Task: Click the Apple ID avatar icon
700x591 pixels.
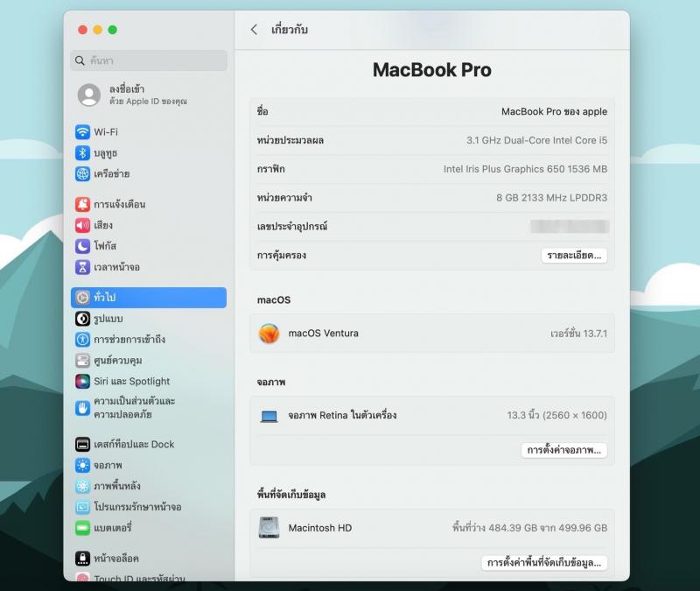Action: pyautogui.click(x=89, y=95)
